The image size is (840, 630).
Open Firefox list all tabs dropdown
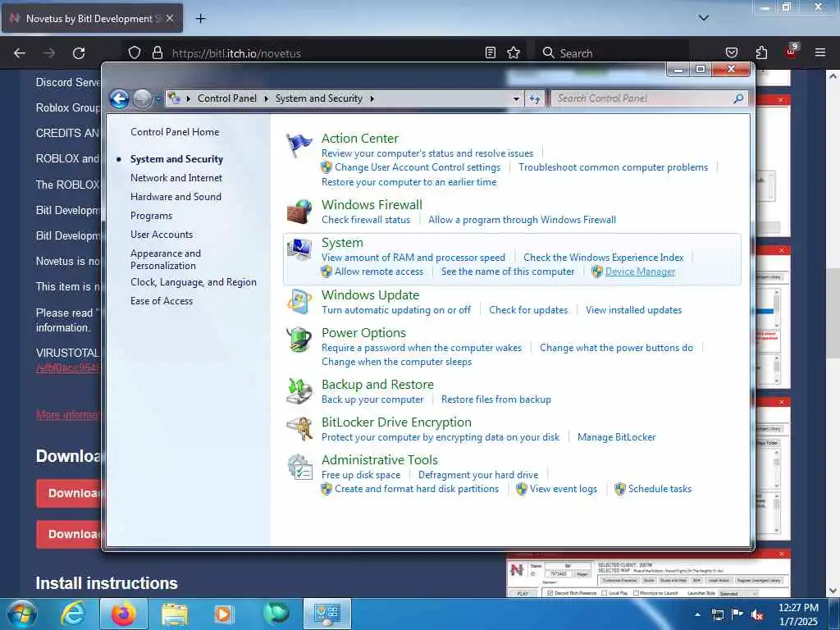704,18
